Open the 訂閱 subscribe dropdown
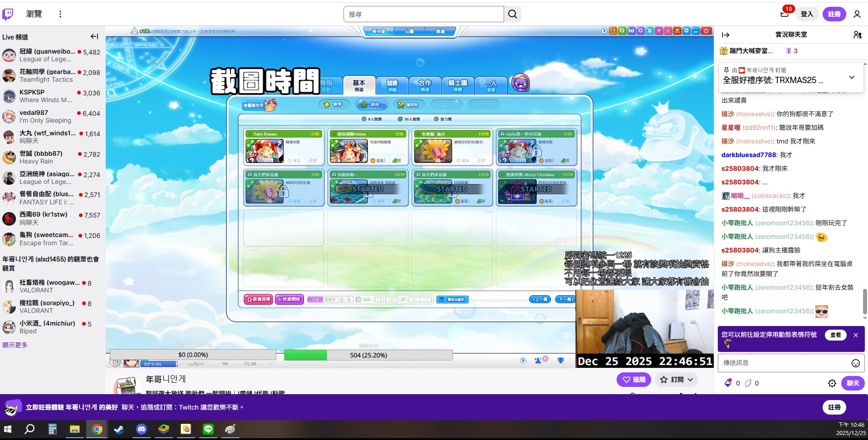The width and height of the screenshot is (868, 440). (x=676, y=380)
